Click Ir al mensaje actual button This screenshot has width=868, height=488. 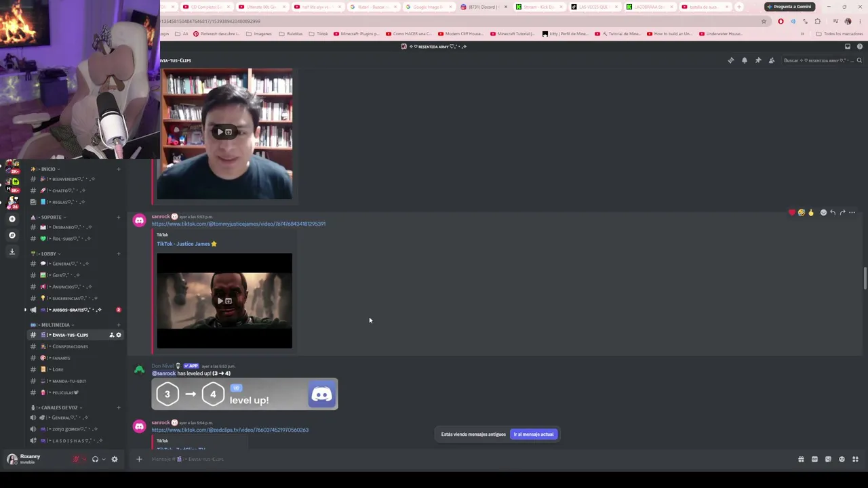tap(534, 434)
